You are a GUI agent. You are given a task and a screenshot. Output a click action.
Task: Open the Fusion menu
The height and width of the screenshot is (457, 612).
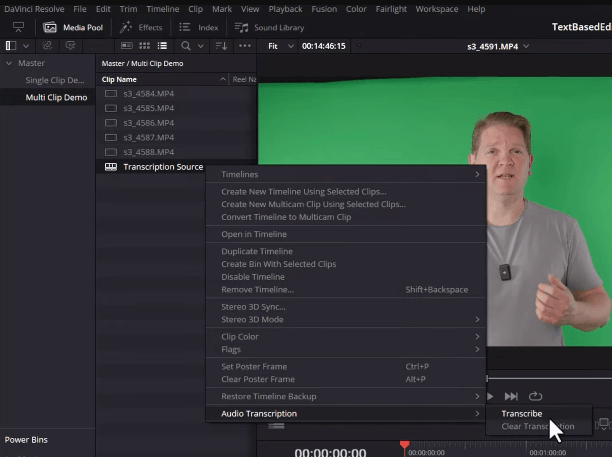[x=324, y=9]
